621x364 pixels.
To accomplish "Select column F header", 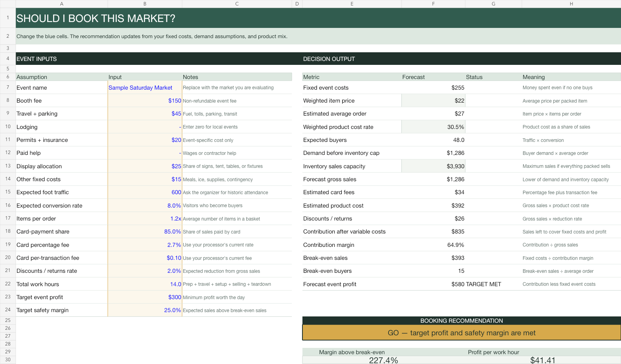I will (x=433, y=4).
